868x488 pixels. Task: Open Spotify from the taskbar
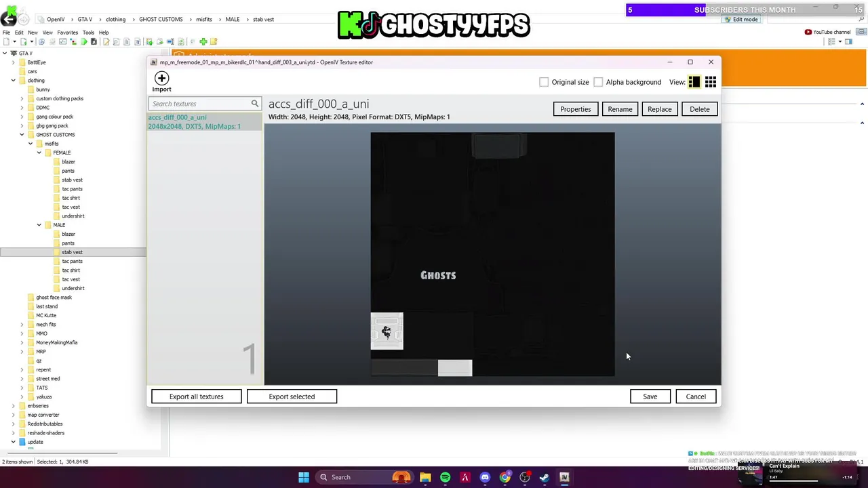pos(445,477)
